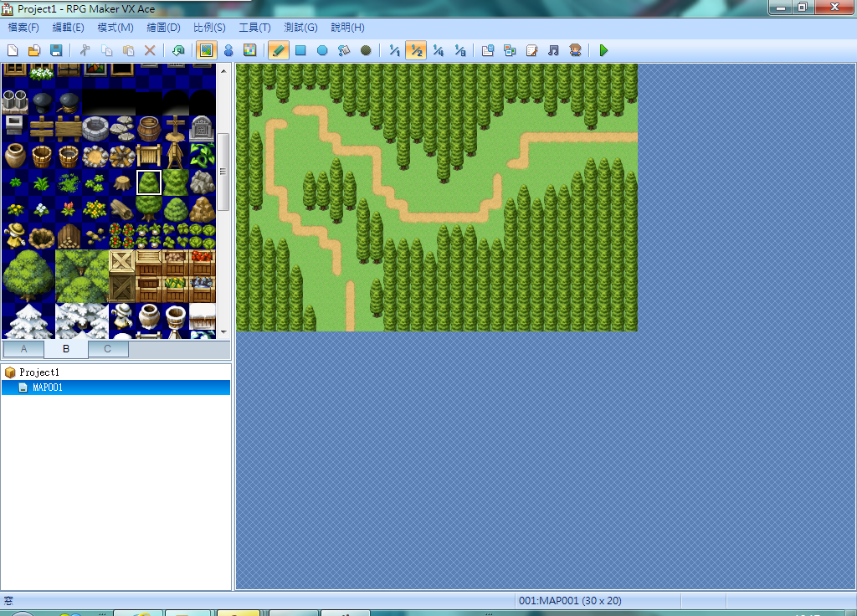Set map zoom to 1/4 scale

[439, 51]
